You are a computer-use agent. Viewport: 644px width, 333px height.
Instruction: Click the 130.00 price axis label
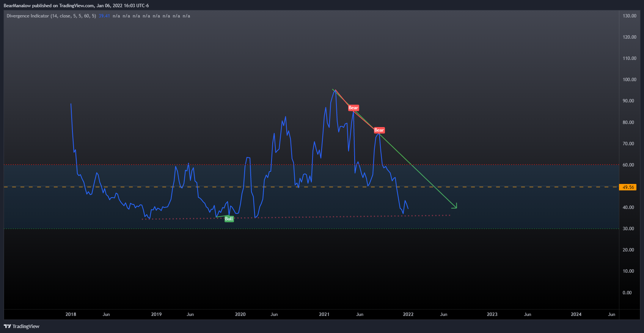click(x=630, y=16)
